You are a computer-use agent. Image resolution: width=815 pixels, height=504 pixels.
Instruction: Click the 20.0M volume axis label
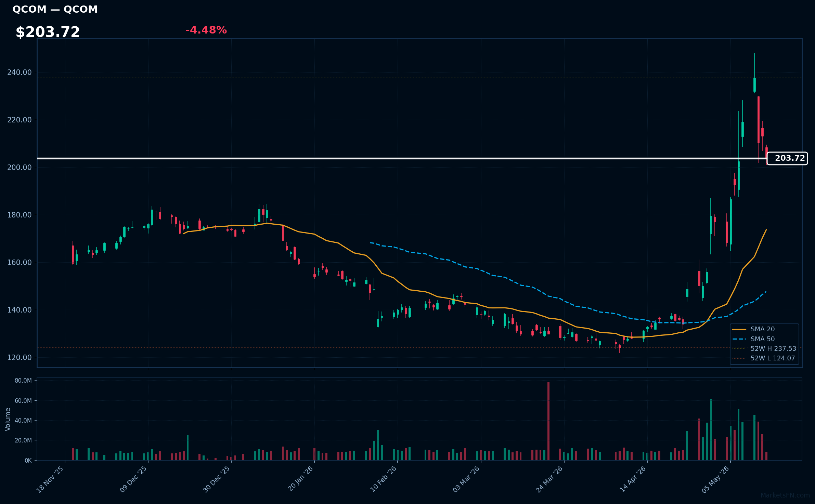(23, 440)
